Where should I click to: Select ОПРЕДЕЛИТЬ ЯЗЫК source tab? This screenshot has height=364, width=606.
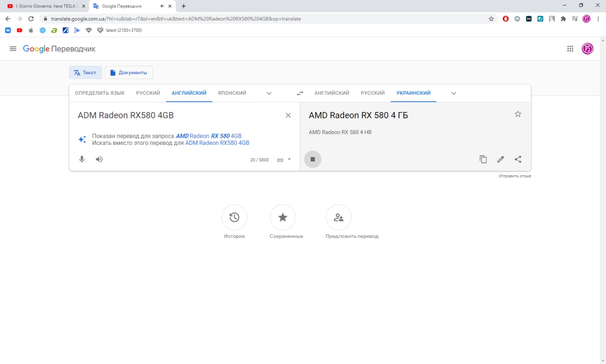click(x=100, y=93)
